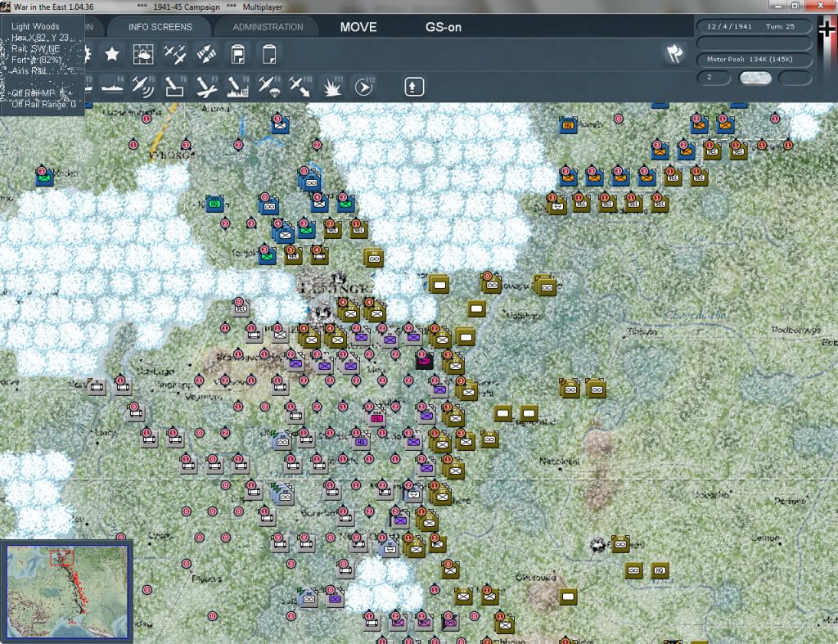
Task: Select the F4 naval ship mode icon
Action: coord(111,87)
